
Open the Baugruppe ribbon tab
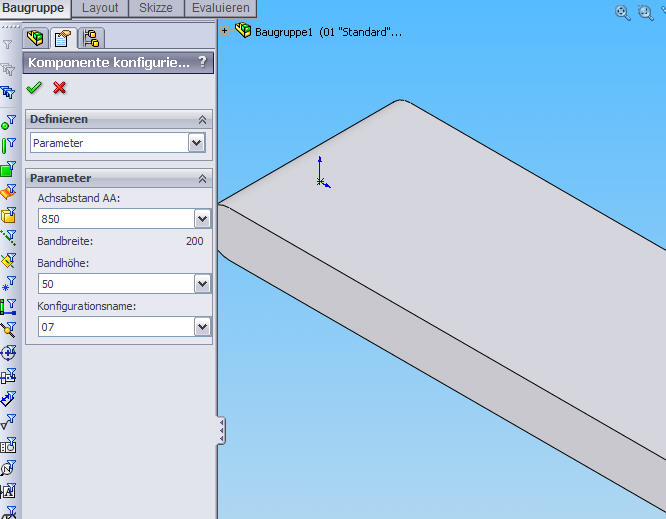[34, 8]
